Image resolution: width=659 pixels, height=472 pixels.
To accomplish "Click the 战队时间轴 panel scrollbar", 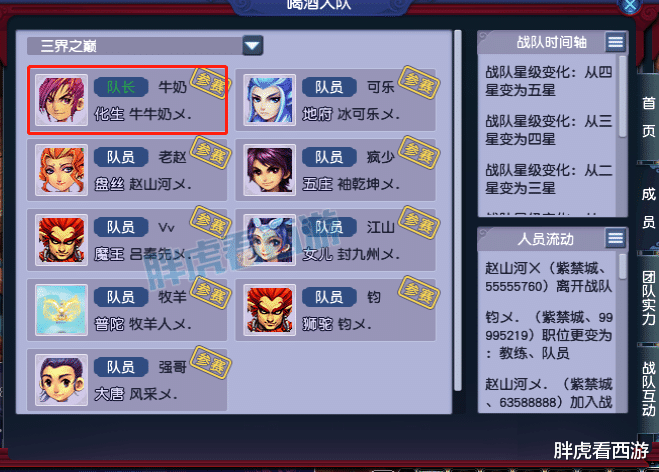I will click(x=623, y=96).
